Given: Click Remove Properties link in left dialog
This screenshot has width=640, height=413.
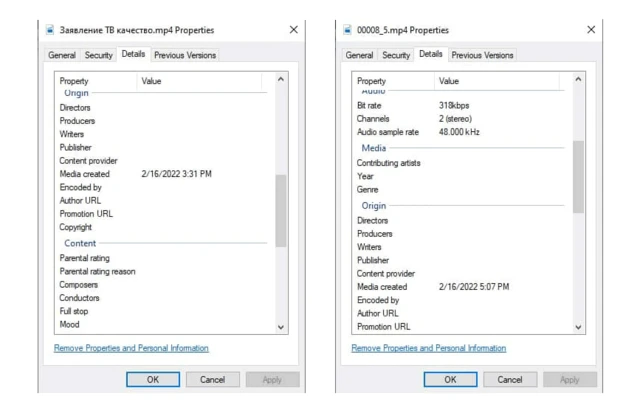Looking at the screenshot, I should (131, 348).
